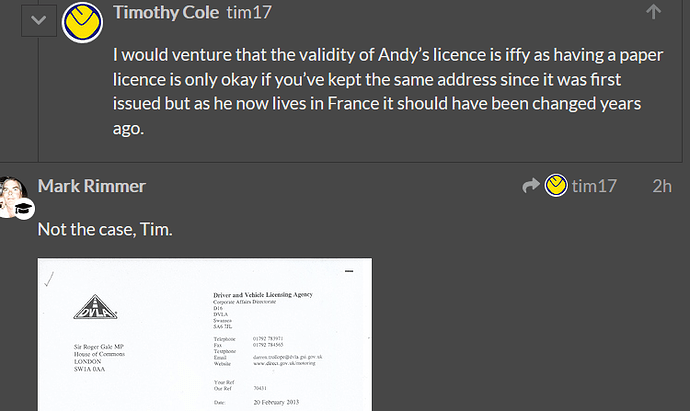Collapse the quoted Timothy Cole reply
The image size is (690, 411).
click(x=38, y=21)
